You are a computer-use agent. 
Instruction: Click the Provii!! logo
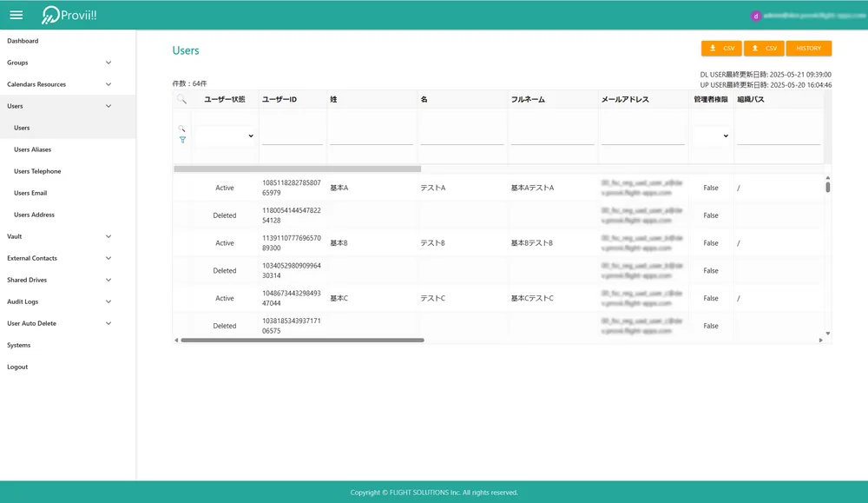69,15
